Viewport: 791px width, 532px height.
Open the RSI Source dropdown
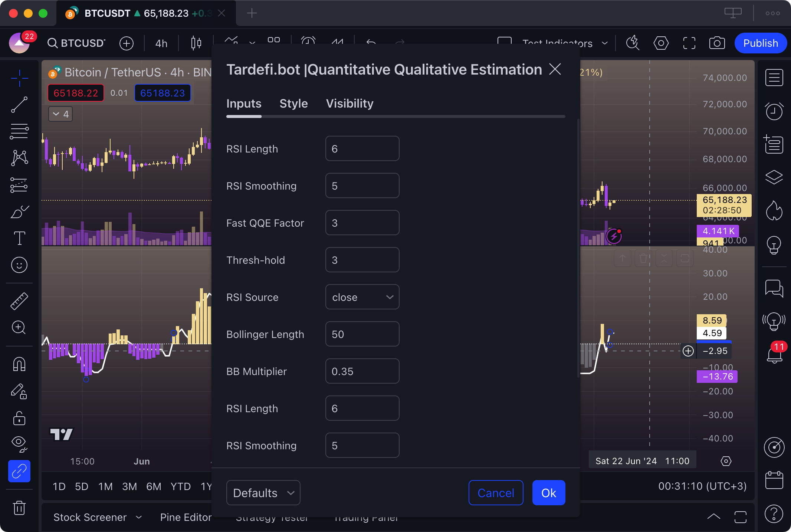(x=362, y=297)
